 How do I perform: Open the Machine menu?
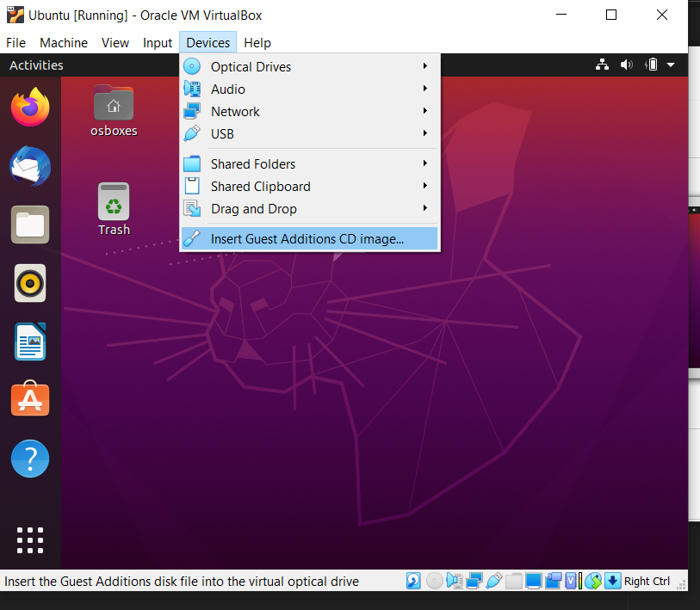tap(64, 43)
